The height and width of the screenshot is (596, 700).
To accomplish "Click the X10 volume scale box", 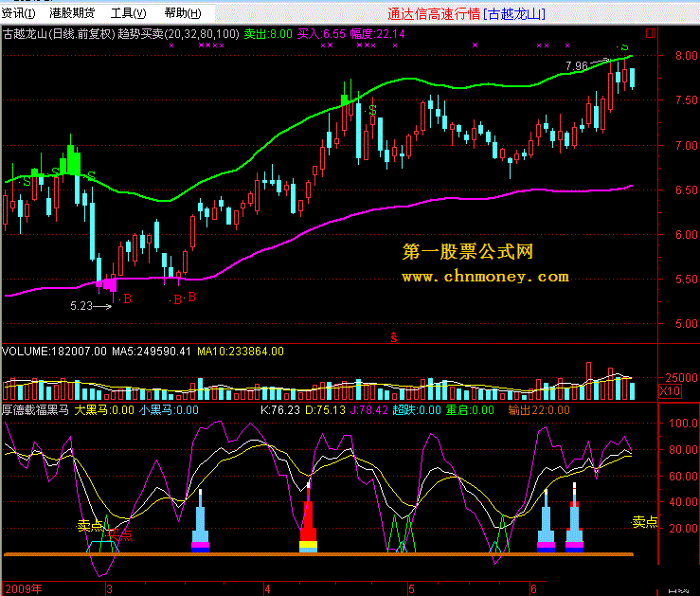I will 670,391.
